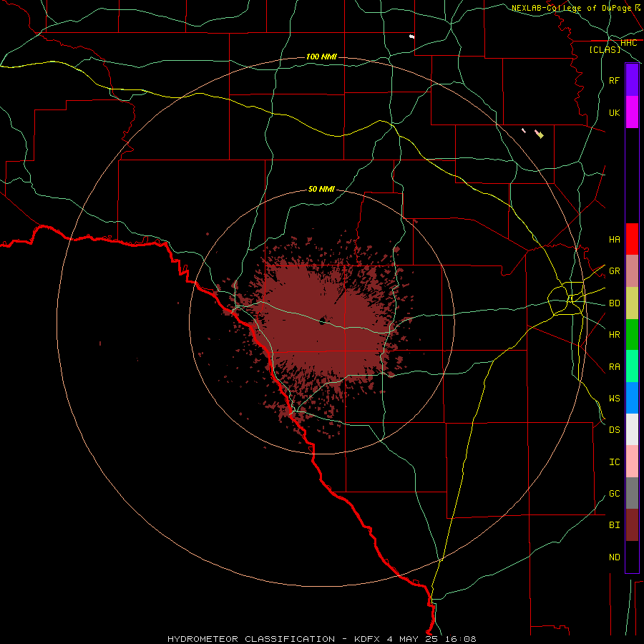Click the yellow-pink echo beyond 100 NMI ring
Screen dimensions: 644x644
pos(540,134)
